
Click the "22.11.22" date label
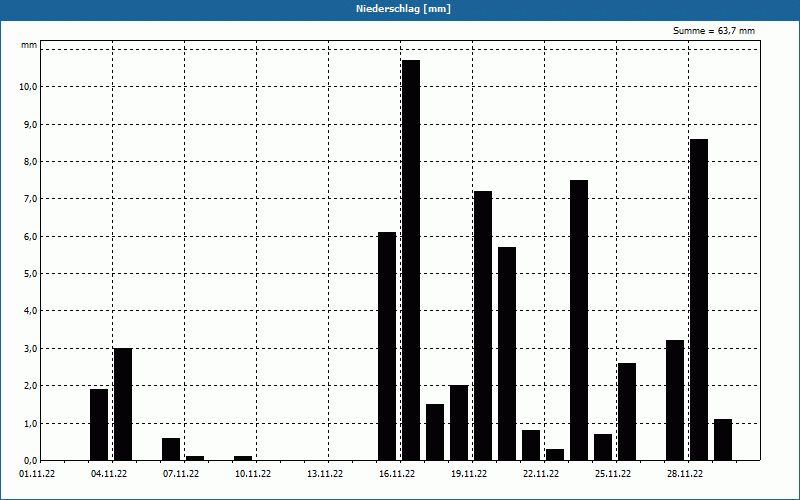pyautogui.click(x=541, y=474)
